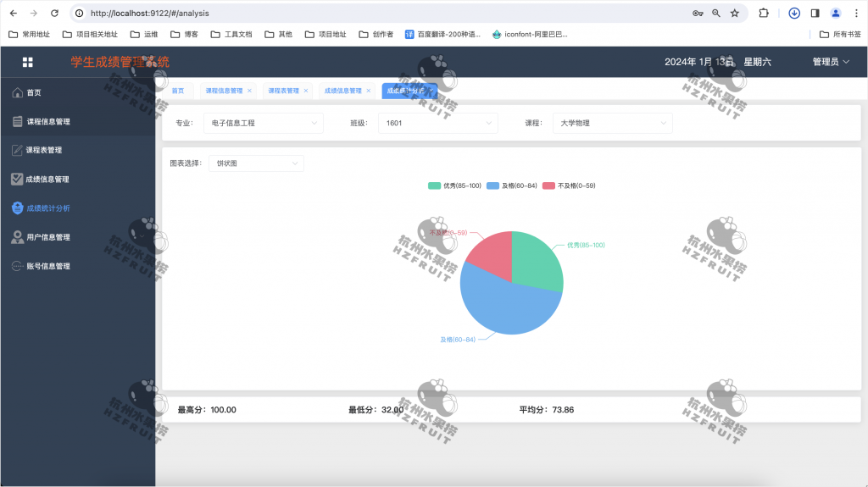868x487 pixels.
Task: Bookmark this page with star icon
Action: click(x=735, y=14)
